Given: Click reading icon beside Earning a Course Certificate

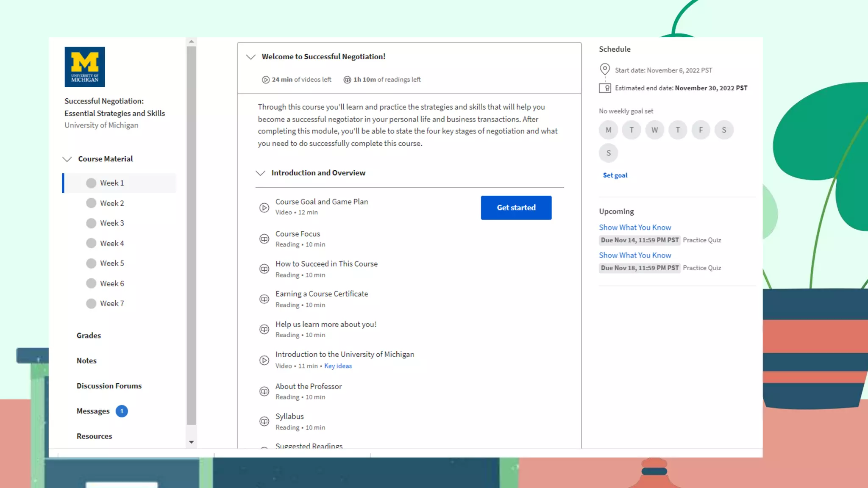Looking at the screenshot, I should coord(264,299).
